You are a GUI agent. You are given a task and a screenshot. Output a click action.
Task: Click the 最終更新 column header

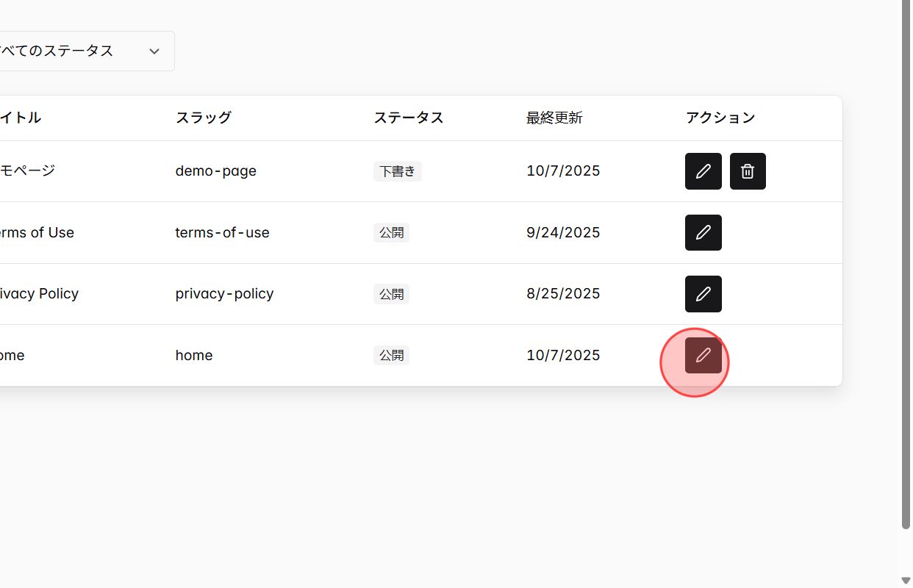(x=554, y=118)
